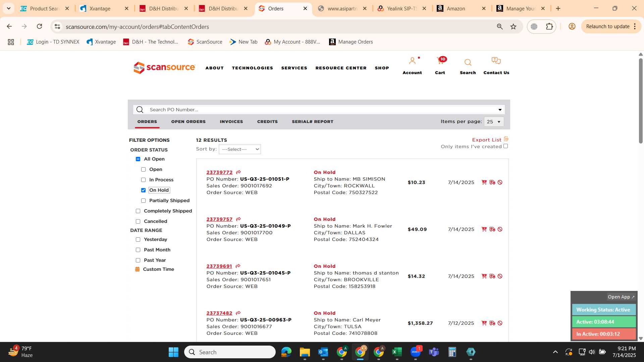Toggle the All Open status checkbox
The height and width of the screenshot is (362, 644).
138,159
